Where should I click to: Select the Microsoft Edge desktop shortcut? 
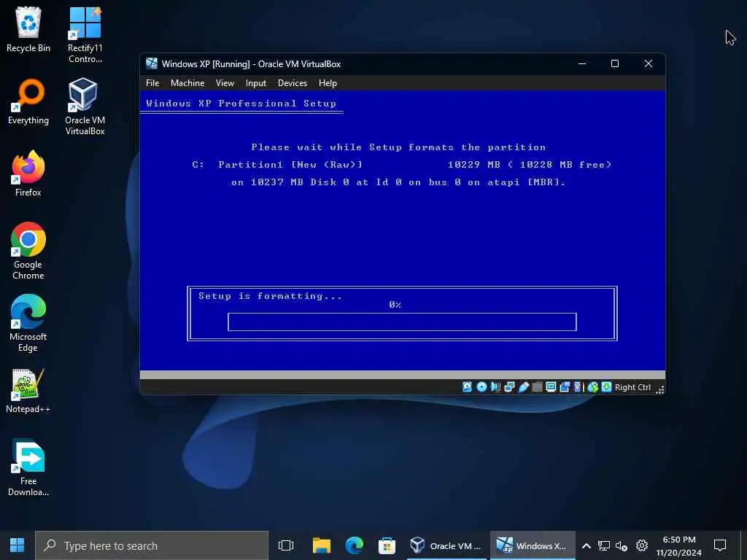pyautogui.click(x=28, y=323)
